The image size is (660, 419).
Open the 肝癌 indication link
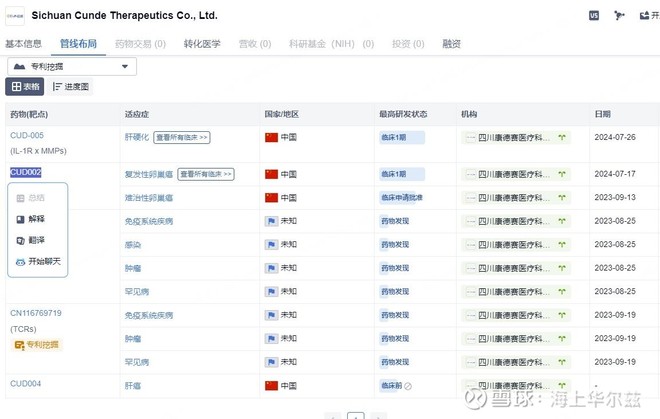(x=133, y=386)
